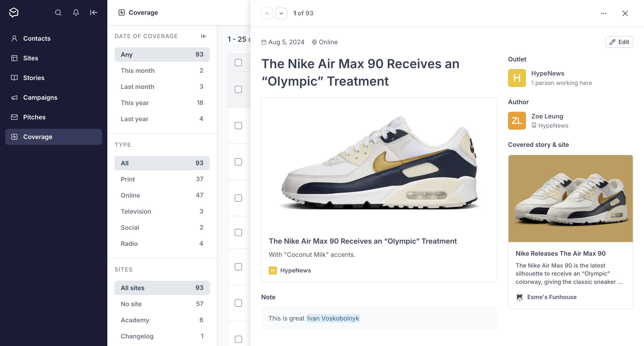644x346 pixels.
Task: Click the Edit button
Action: coord(619,42)
